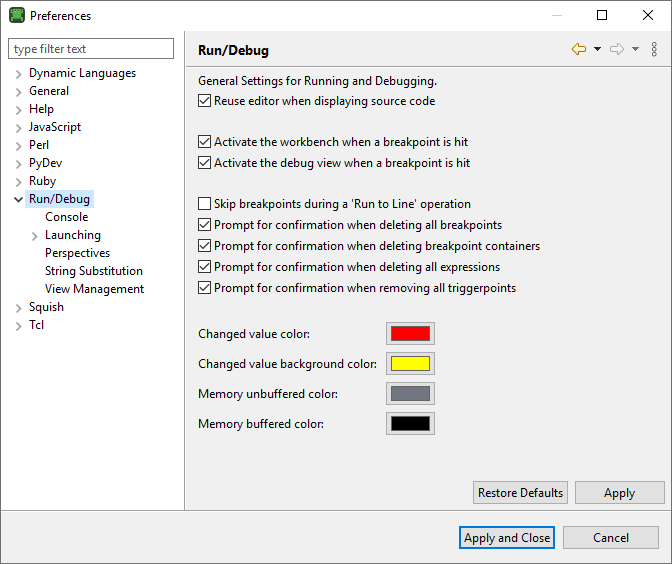Expand the Launching tree node

[35, 236]
